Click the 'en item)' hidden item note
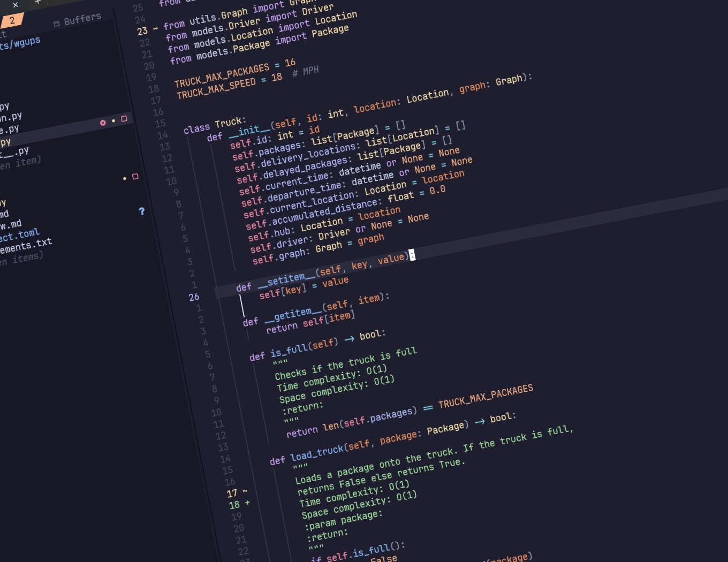 click(20, 163)
